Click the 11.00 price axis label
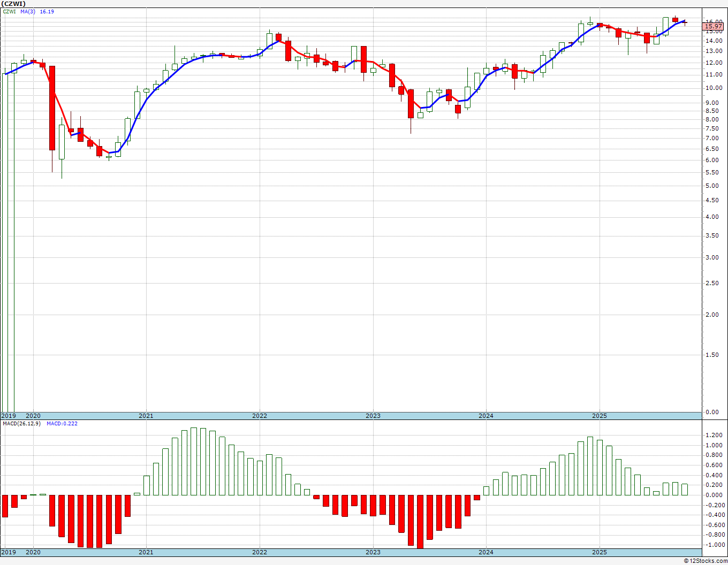Image resolution: width=728 pixels, height=565 pixels. click(x=714, y=76)
